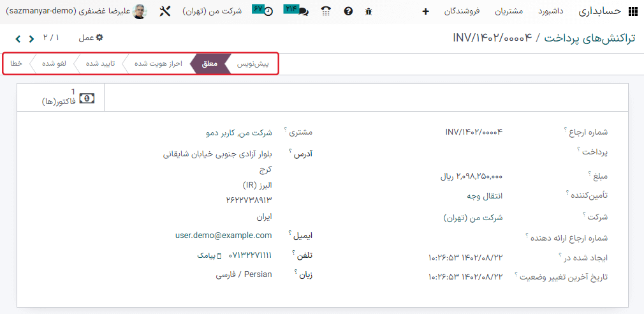Screen dimensions: 644x314
Task: Open the clock activities icon
Action: (263, 11)
